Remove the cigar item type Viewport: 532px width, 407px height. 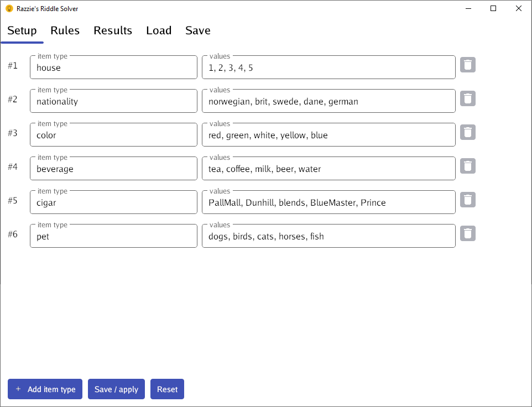[467, 200]
